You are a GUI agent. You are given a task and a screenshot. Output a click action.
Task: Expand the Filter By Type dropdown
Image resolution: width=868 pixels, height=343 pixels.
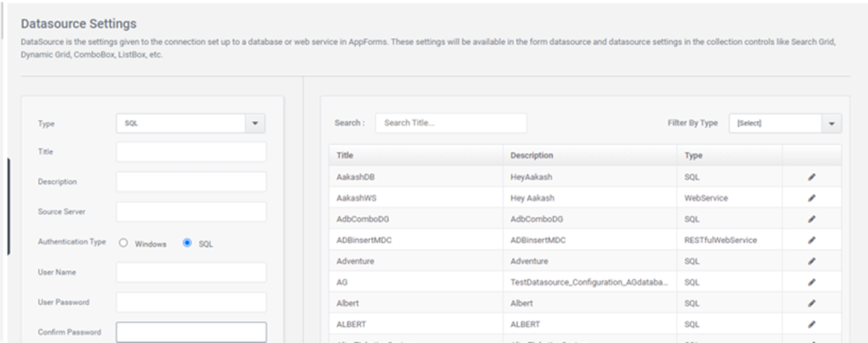pyautogui.click(x=785, y=124)
